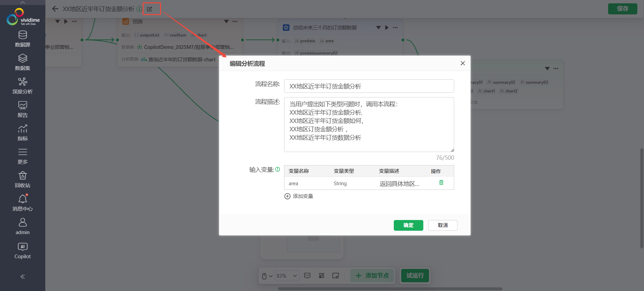Open 消息中心 notifications bell

pyautogui.click(x=22, y=203)
